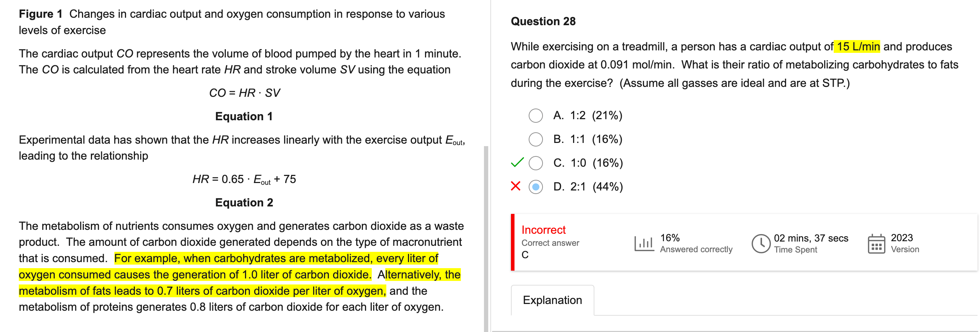Screen dimensions: 980x332
Task: Select answer choice C
Action: 536,163
